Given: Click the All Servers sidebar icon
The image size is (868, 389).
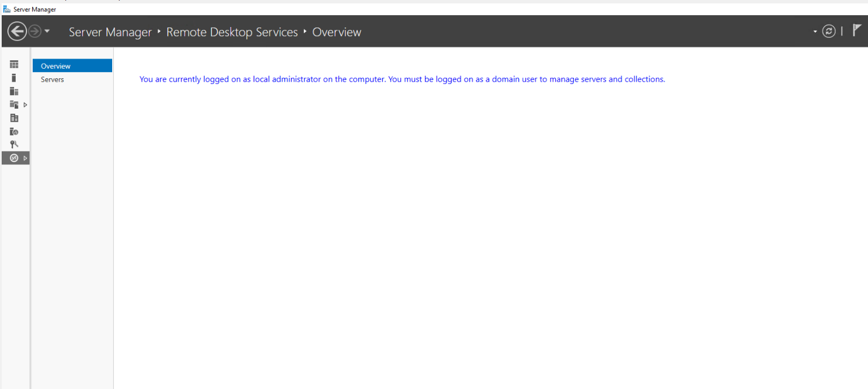Looking at the screenshot, I should coord(14,91).
